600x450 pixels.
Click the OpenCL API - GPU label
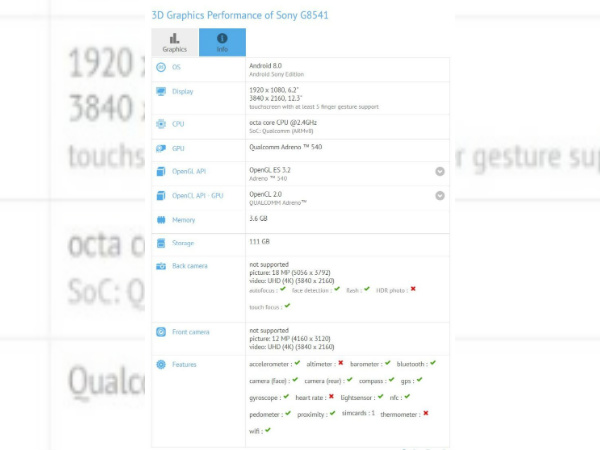197,196
